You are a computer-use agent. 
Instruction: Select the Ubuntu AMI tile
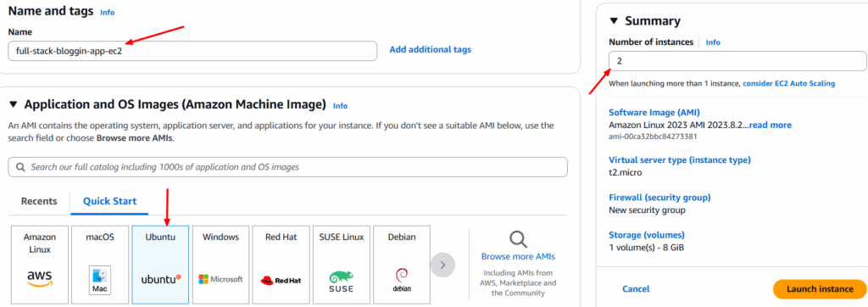point(160,265)
